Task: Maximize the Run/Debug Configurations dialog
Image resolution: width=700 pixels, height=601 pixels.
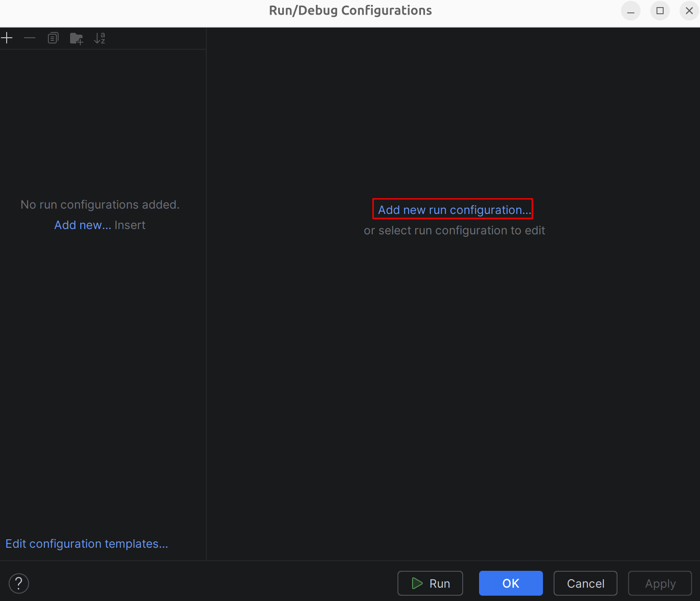Action: [660, 11]
